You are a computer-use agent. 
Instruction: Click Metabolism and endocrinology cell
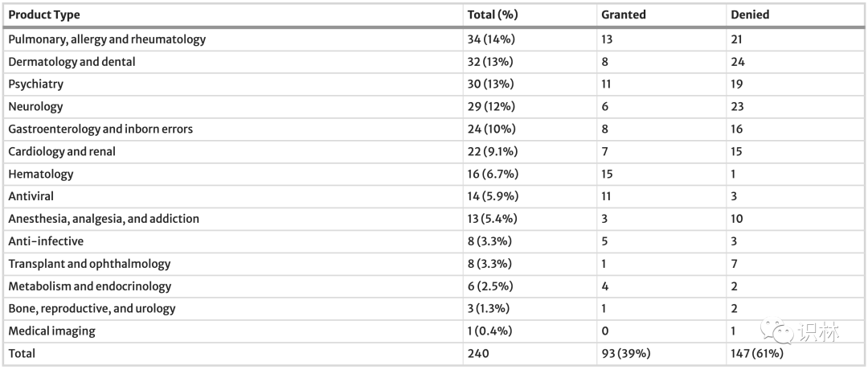pos(89,286)
